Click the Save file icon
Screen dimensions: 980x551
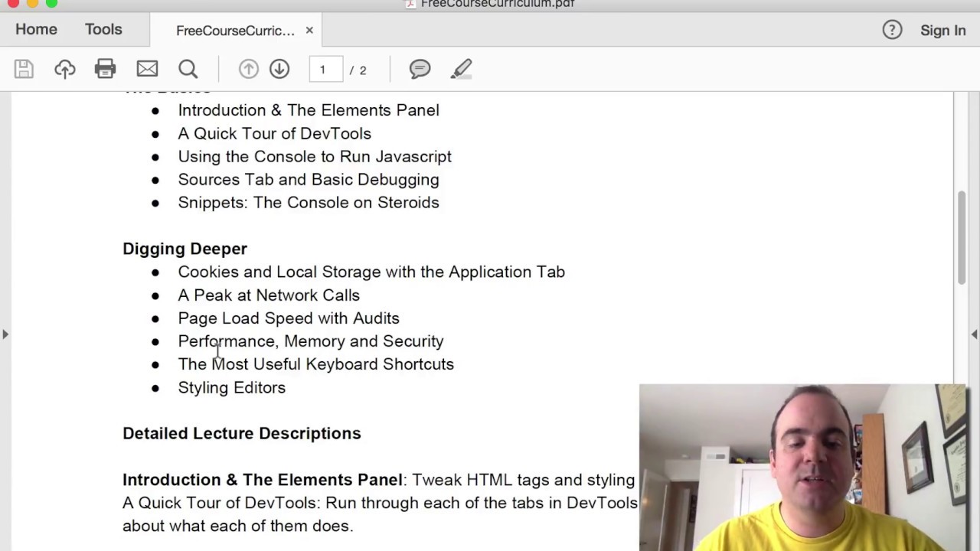(x=24, y=69)
